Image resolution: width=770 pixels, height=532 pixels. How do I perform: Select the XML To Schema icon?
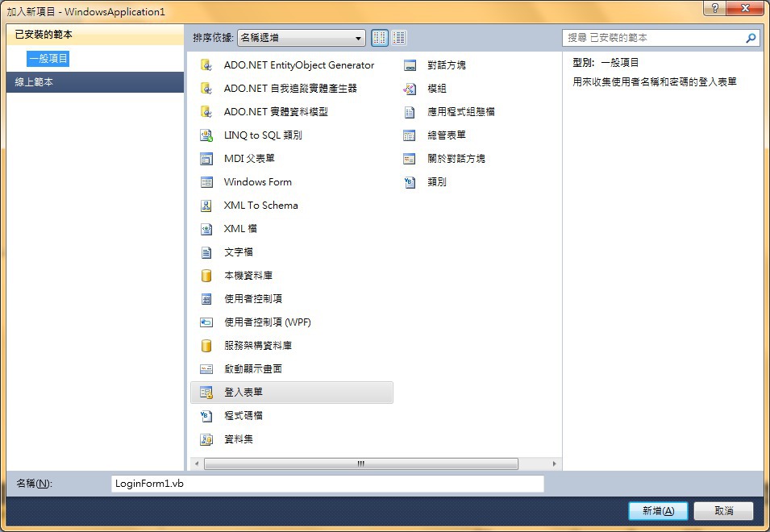pyautogui.click(x=206, y=206)
